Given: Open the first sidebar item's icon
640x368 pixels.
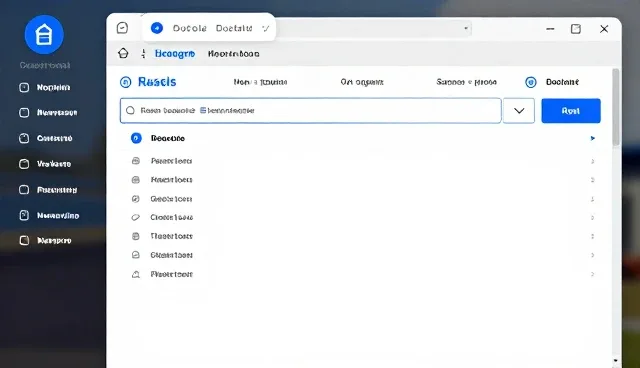Looking at the screenshot, I should click(24, 87).
